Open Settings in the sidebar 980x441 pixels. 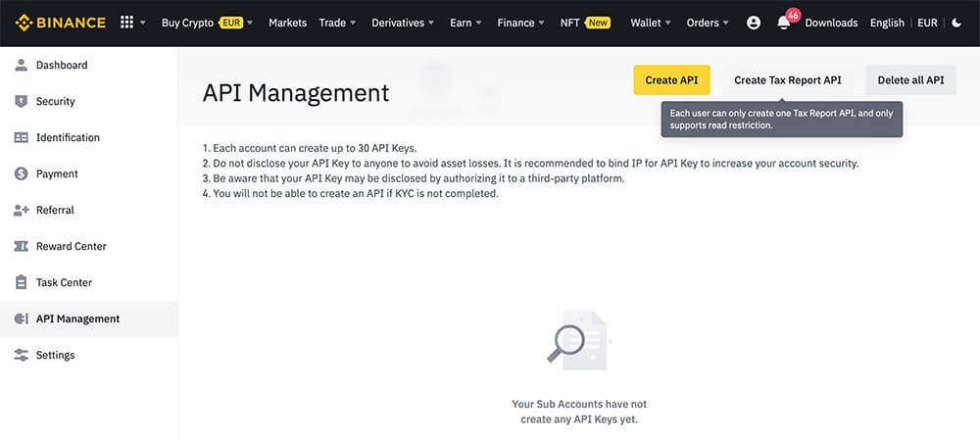(55, 355)
